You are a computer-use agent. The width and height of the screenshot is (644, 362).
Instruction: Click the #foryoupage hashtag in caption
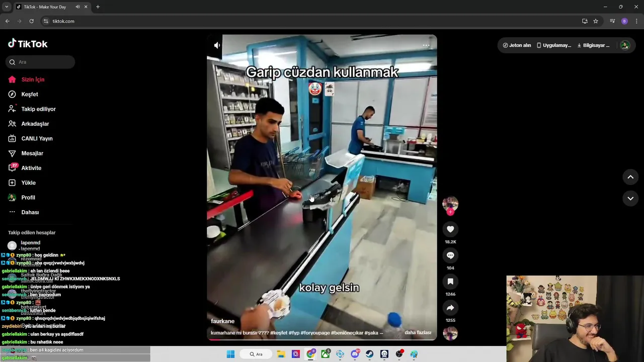point(314,333)
